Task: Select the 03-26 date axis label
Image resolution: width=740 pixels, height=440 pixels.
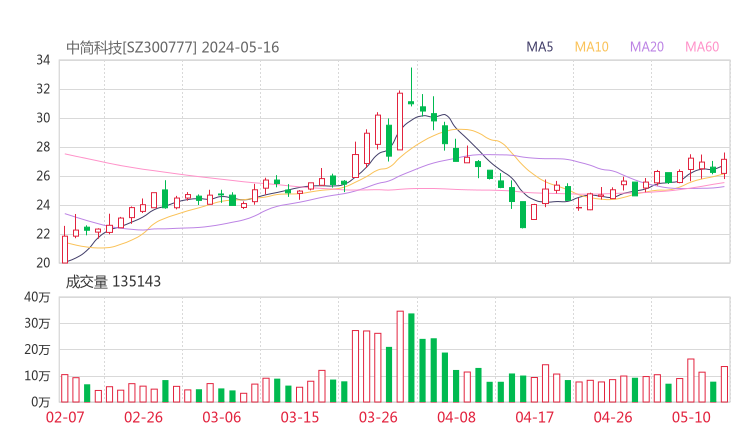Action: (378, 417)
